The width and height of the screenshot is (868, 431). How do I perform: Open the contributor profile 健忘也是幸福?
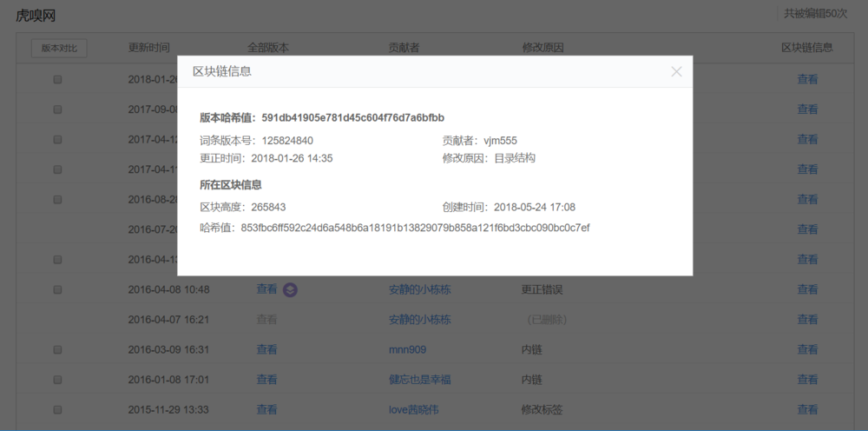(x=419, y=380)
